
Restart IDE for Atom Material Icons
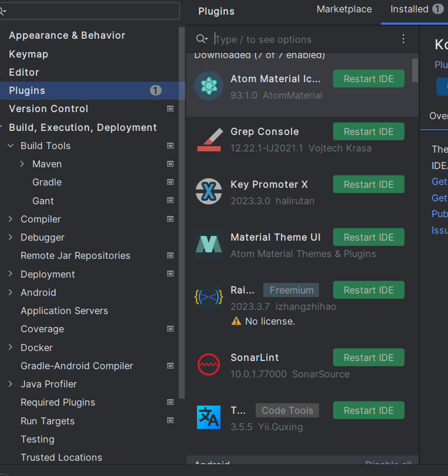click(368, 79)
